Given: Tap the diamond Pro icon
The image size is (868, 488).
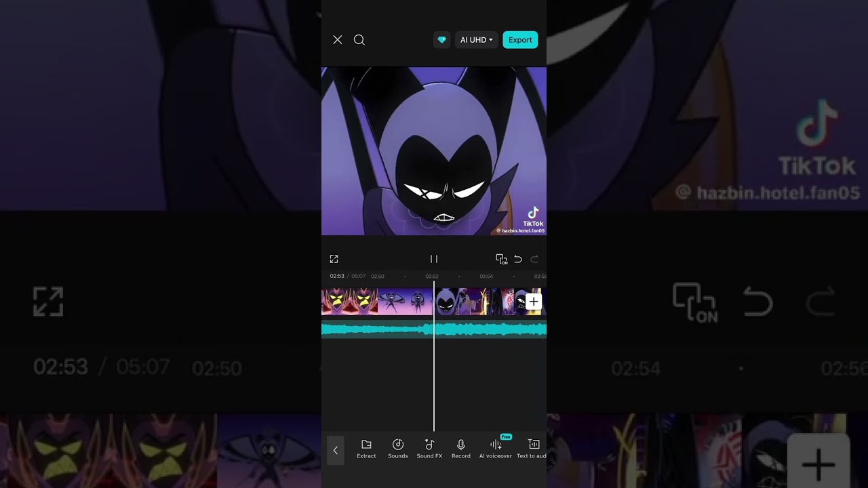Looking at the screenshot, I should tap(442, 40).
